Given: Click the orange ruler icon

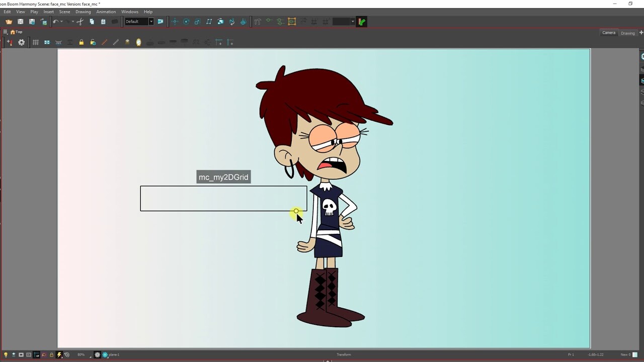Looking at the screenshot, I should pyautogui.click(x=104, y=42).
